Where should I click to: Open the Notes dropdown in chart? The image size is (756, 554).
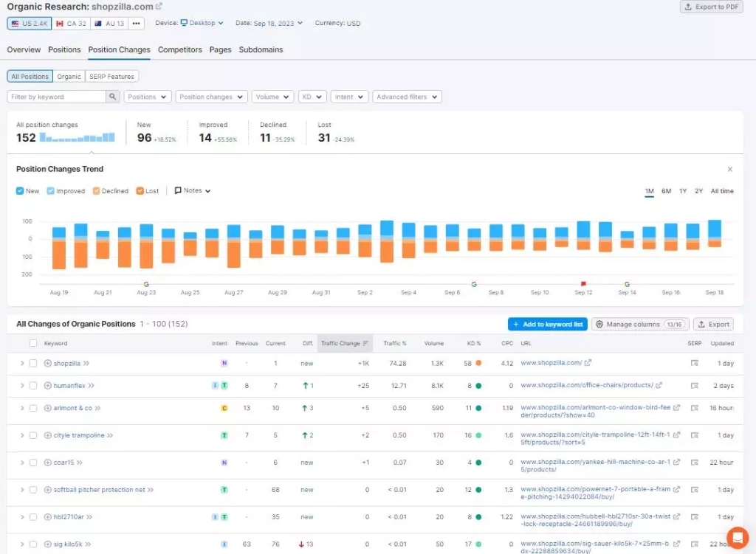pos(193,191)
